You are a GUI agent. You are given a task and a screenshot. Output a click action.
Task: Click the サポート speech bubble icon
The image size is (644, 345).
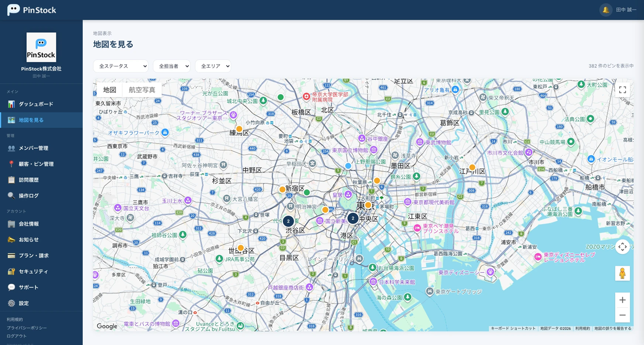[x=11, y=287]
